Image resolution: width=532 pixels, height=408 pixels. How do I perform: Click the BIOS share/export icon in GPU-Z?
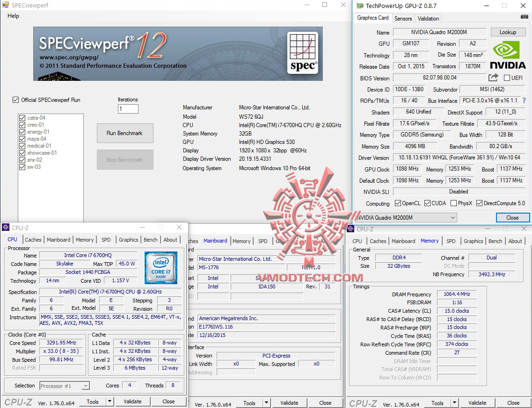493,78
